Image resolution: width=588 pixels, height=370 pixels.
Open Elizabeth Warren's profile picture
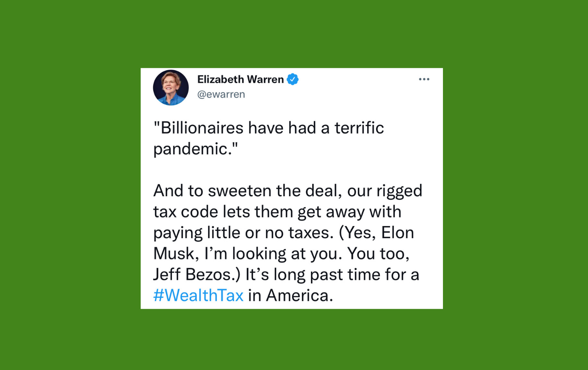pyautogui.click(x=171, y=87)
